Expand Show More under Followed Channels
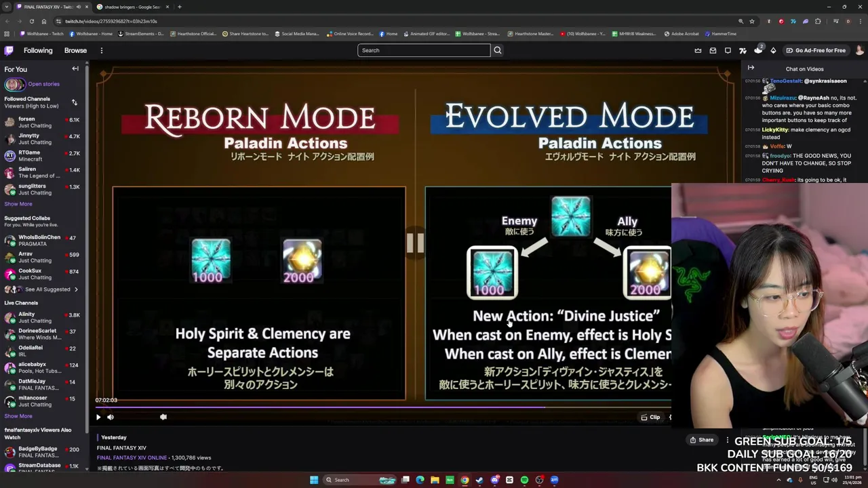 (x=18, y=204)
